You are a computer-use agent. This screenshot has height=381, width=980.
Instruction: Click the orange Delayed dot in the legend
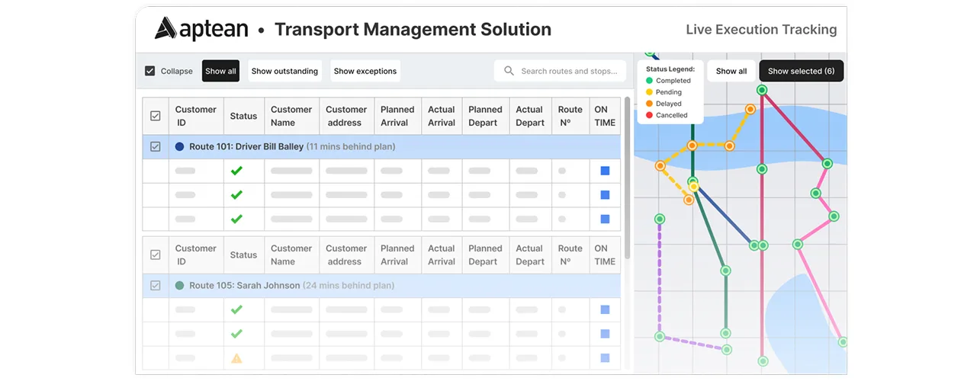649,103
